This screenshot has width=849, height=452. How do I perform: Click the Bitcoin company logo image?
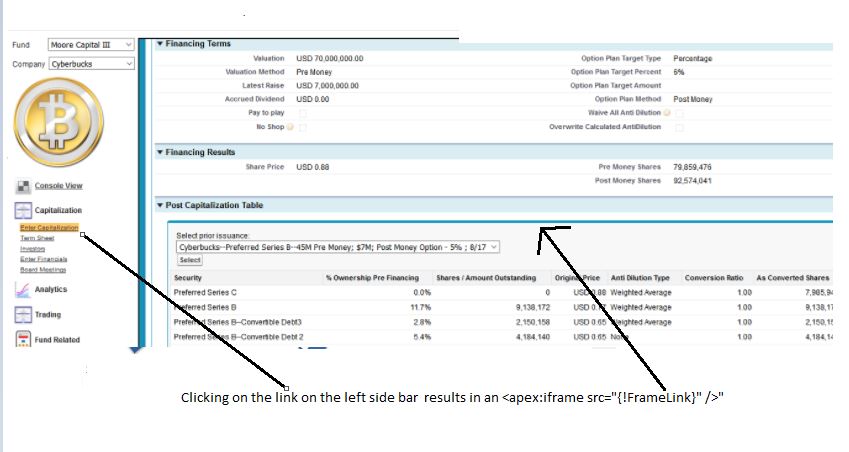[58, 122]
